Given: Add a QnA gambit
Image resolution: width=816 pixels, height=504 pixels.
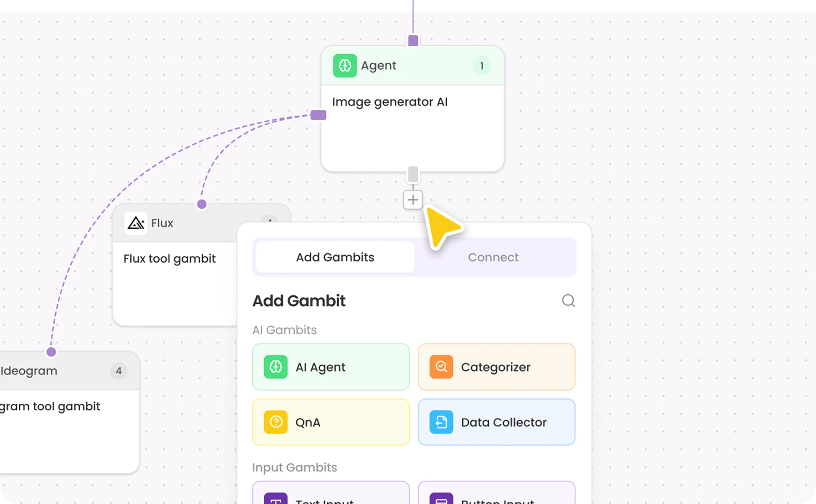Looking at the screenshot, I should point(331,422).
